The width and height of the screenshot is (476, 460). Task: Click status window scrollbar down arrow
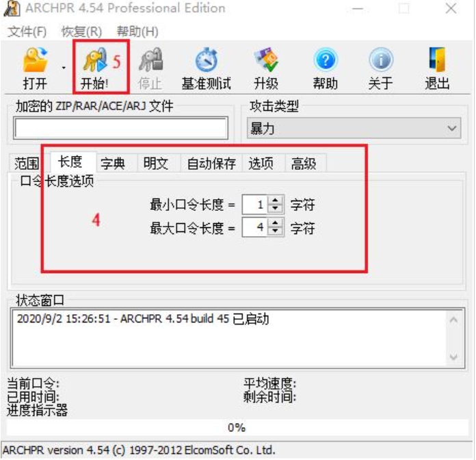453,357
